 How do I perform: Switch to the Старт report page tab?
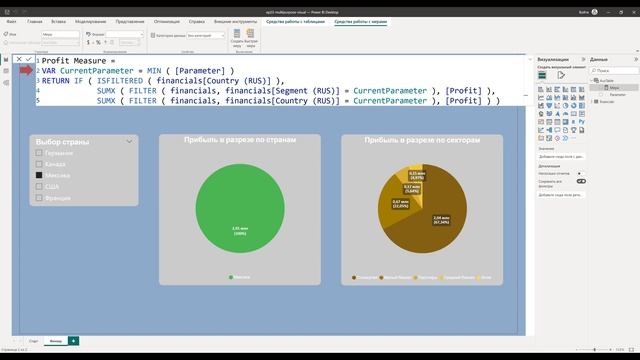click(x=33, y=341)
